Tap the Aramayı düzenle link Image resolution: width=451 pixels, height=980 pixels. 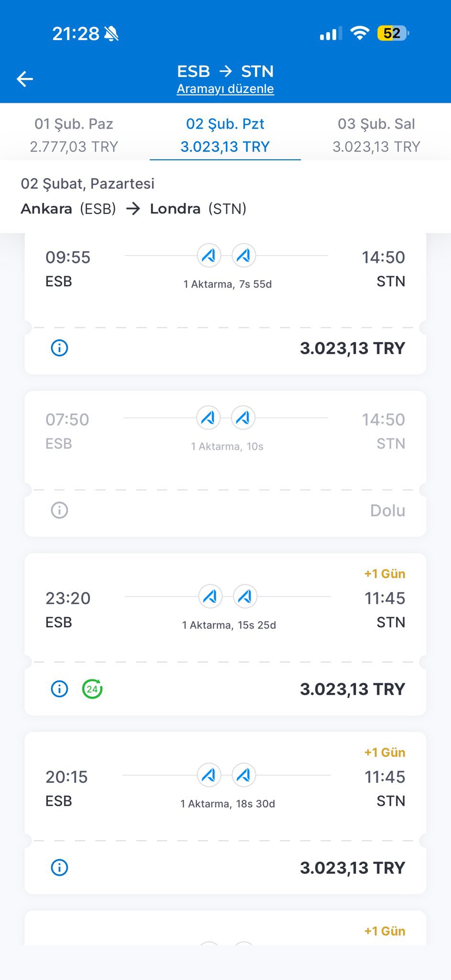click(225, 89)
